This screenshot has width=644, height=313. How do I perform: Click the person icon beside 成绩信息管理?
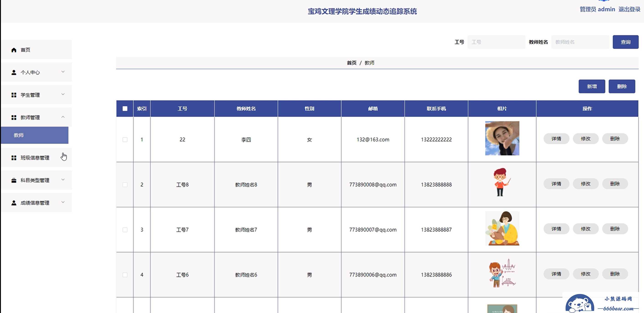point(14,203)
